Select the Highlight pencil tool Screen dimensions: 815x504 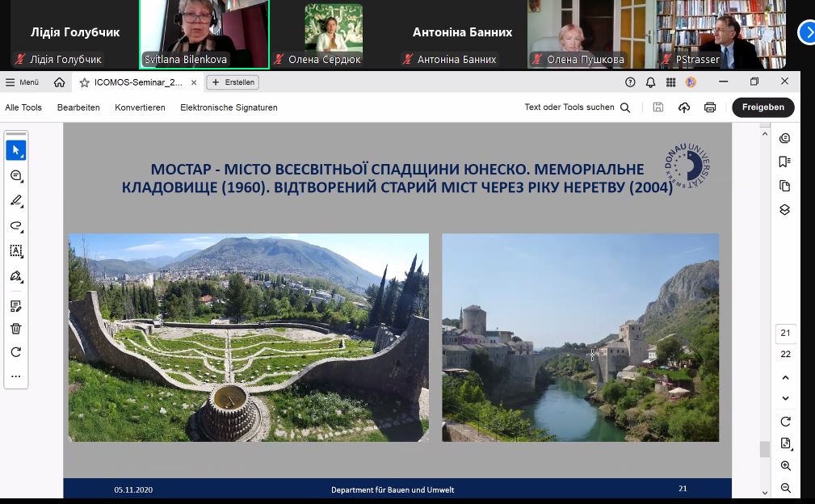[x=15, y=201]
